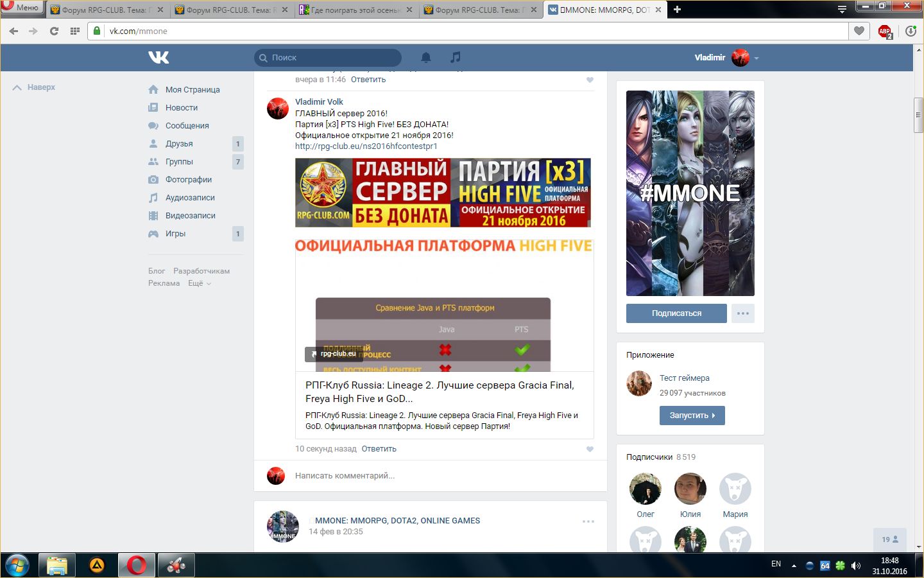Open Новости in the sidebar
This screenshot has height=578, width=924.
coord(182,108)
